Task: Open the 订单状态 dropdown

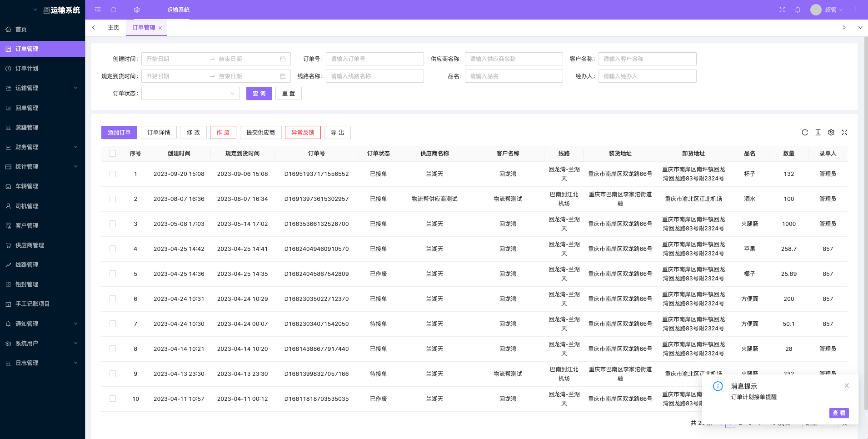Action: (x=190, y=93)
